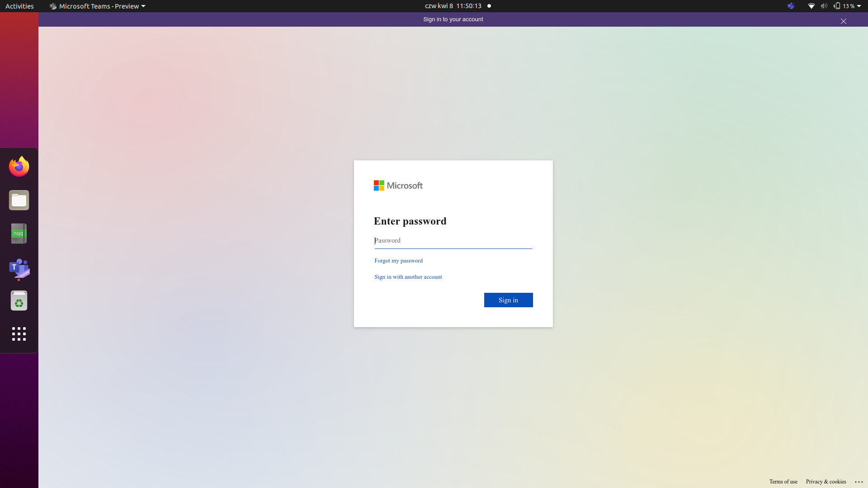This screenshot has height=488, width=868.
Task: Click the Microsoft logo
Action: (x=398, y=186)
